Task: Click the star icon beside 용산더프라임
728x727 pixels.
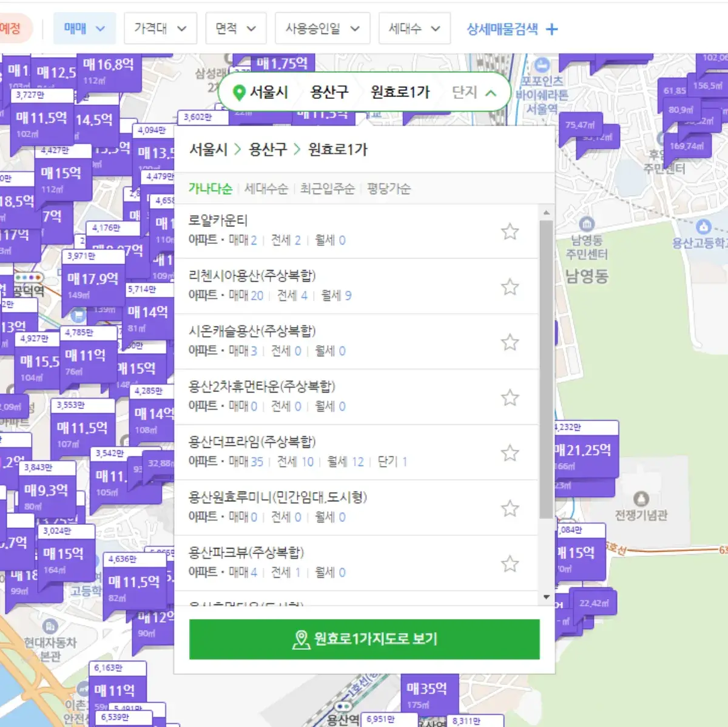Action: coord(510,452)
